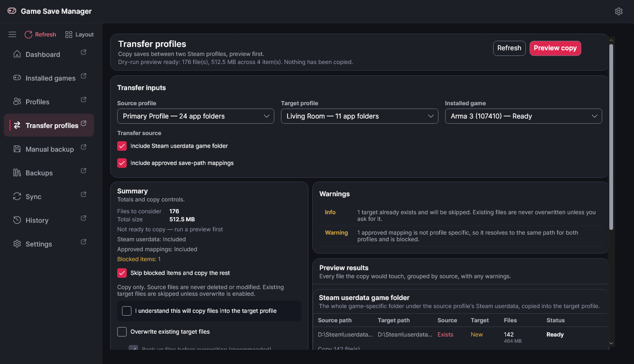Click the Refresh button in sidebar toolbar
The width and height of the screenshot is (634, 364).
(x=40, y=35)
